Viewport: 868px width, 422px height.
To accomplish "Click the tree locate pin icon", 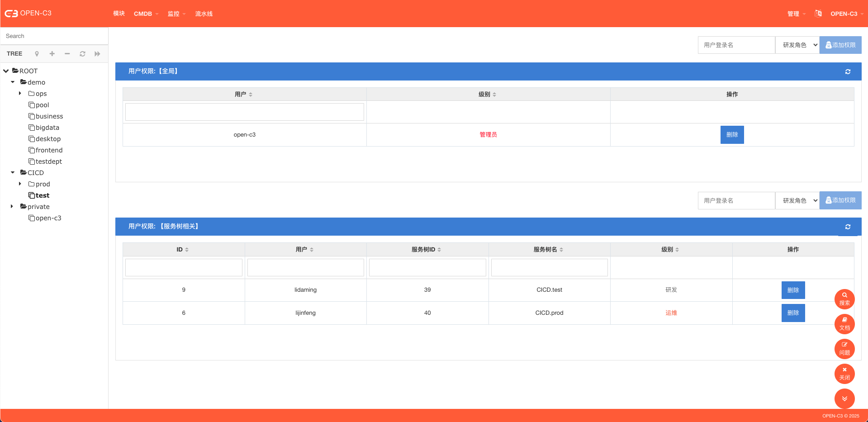I will coord(37,54).
